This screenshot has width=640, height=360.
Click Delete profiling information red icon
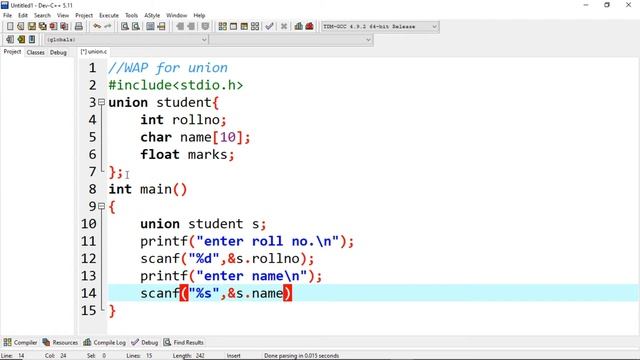[309, 27]
